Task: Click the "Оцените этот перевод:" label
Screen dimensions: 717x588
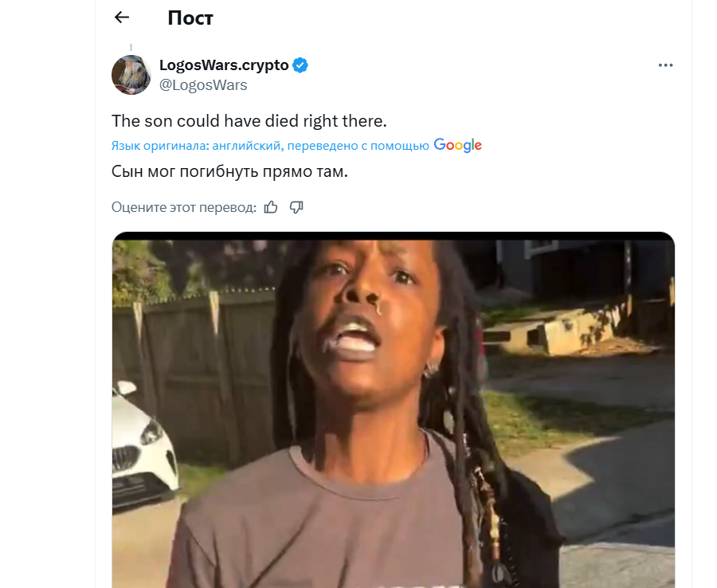Action: (x=184, y=207)
